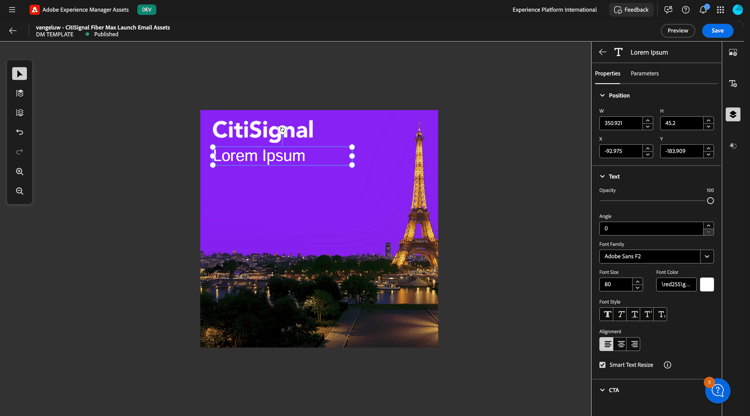This screenshot has height=416, width=750.
Task: Apply superscript font style
Action: 647,314
